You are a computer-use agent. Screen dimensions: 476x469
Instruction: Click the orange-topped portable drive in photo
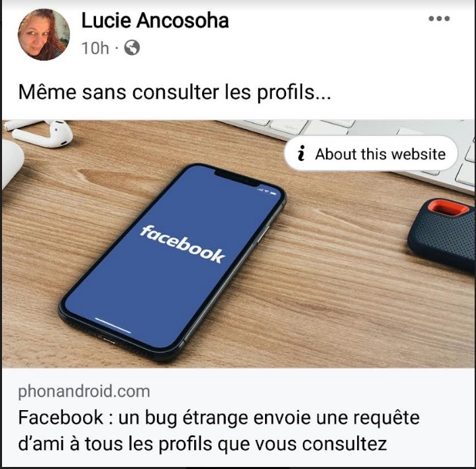[442, 234]
